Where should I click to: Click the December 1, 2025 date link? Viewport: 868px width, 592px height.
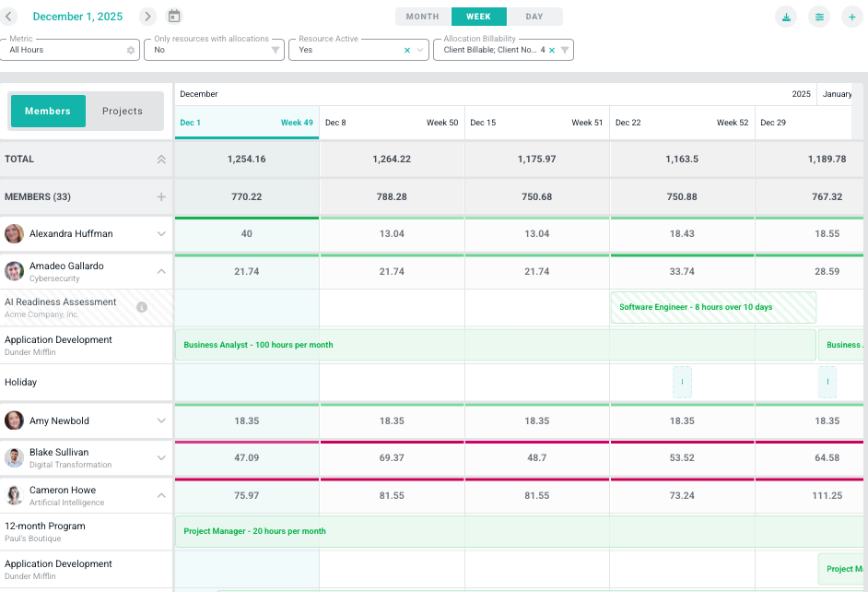pyautogui.click(x=77, y=17)
